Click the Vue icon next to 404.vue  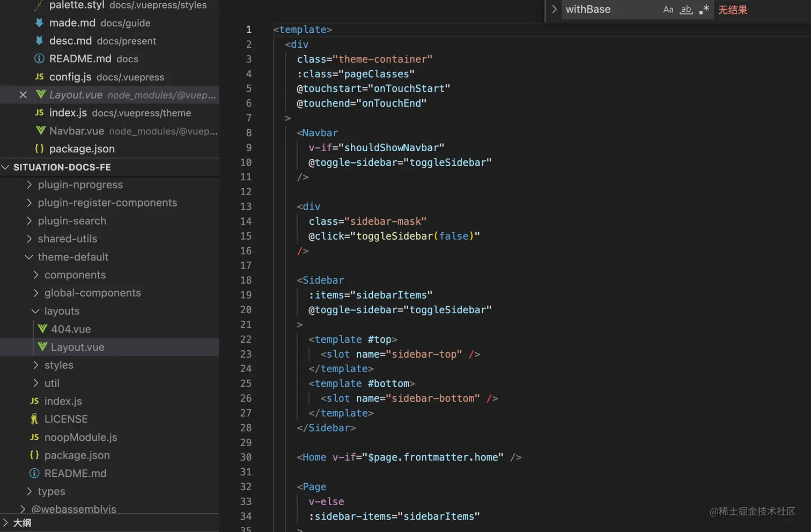coord(42,329)
